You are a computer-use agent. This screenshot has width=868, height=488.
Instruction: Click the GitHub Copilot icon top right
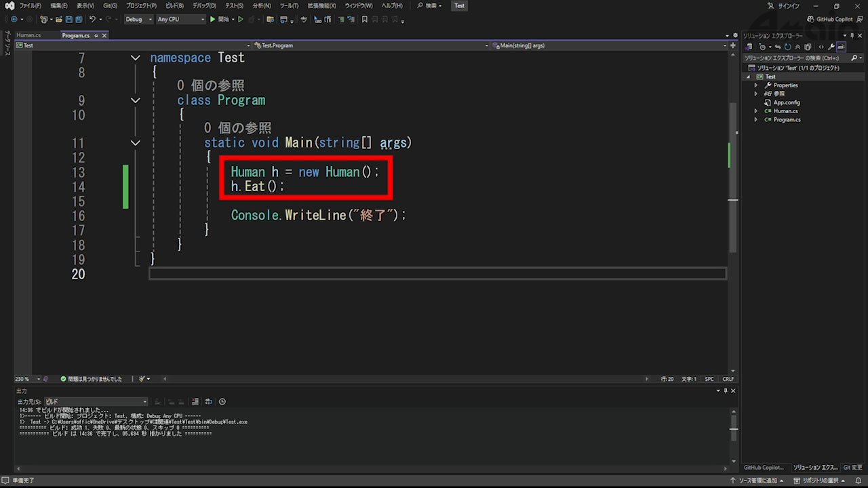(812, 19)
